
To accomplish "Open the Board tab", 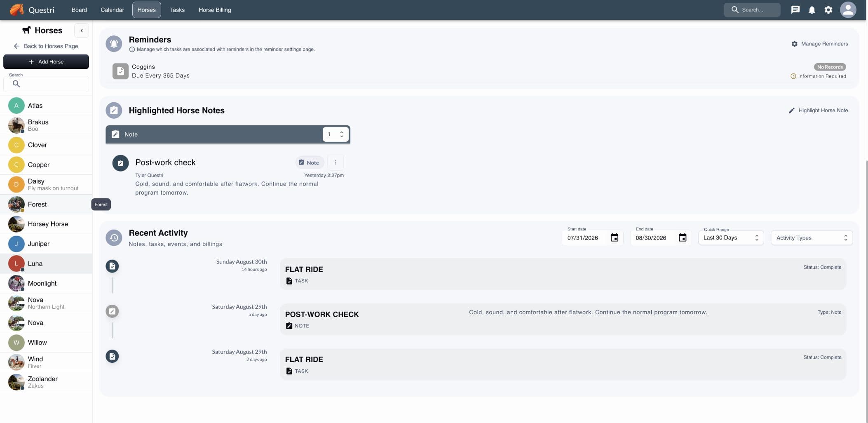I will click(x=79, y=10).
